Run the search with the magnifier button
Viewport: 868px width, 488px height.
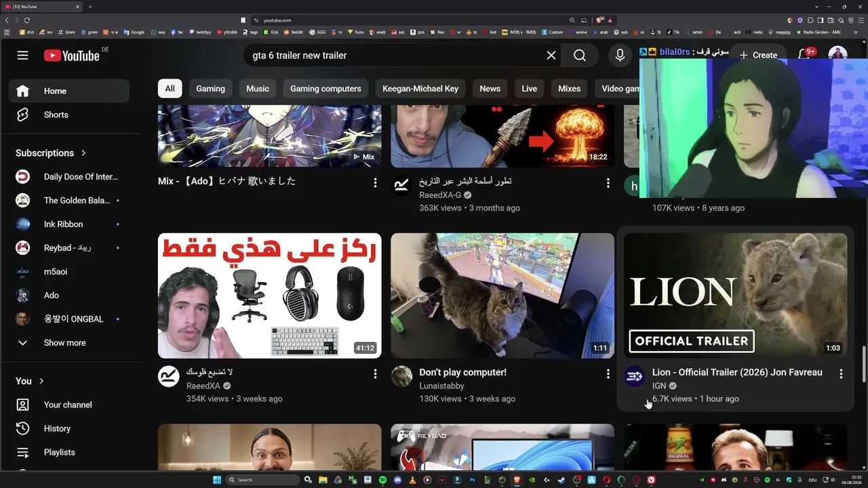tap(580, 56)
